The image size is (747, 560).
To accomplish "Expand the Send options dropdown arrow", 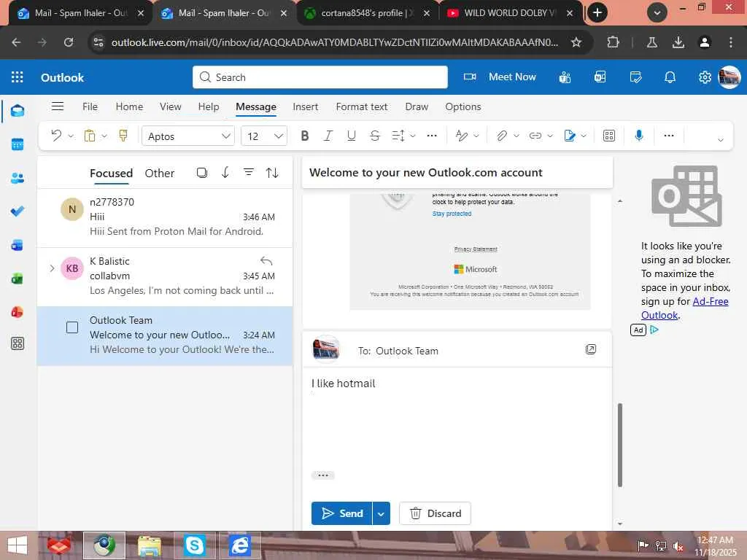I will (x=381, y=513).
